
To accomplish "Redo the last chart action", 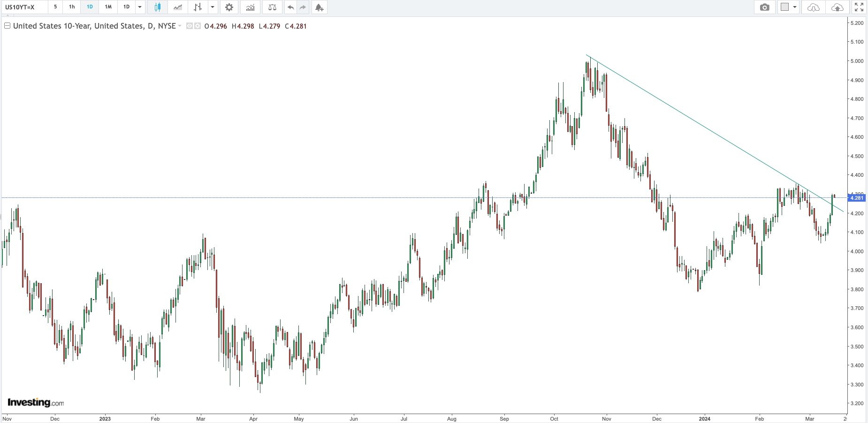I will point(303,7).
